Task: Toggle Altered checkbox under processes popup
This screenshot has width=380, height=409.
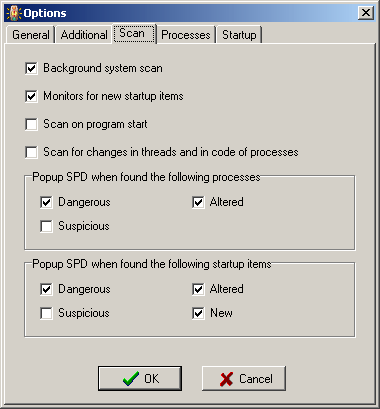Action: point(198,202)
